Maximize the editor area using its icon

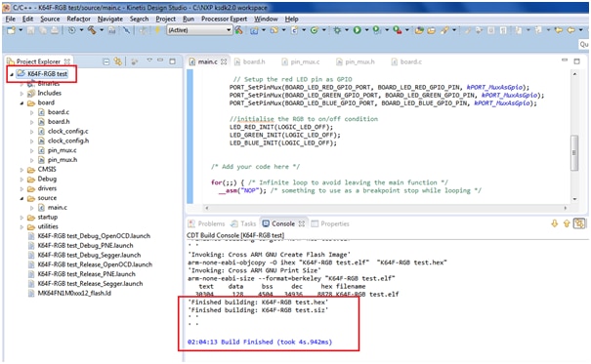(x=576, y=61)
